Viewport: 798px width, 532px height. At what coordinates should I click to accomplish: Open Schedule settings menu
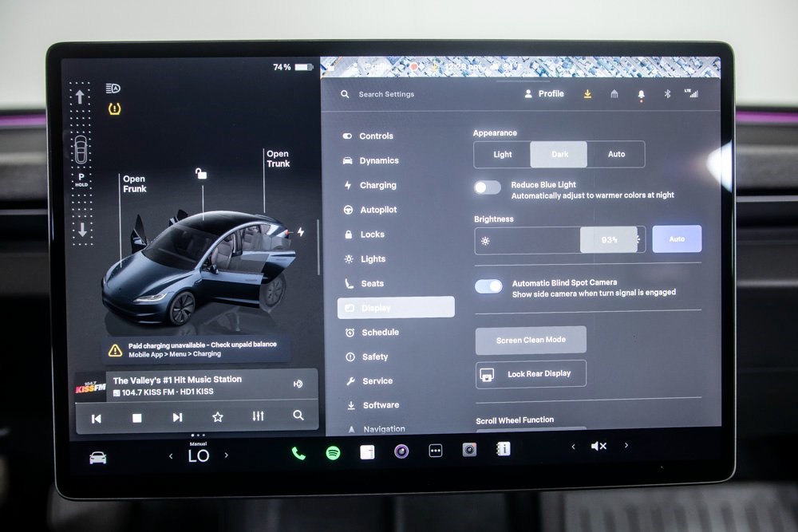click(x=372, y=332)
